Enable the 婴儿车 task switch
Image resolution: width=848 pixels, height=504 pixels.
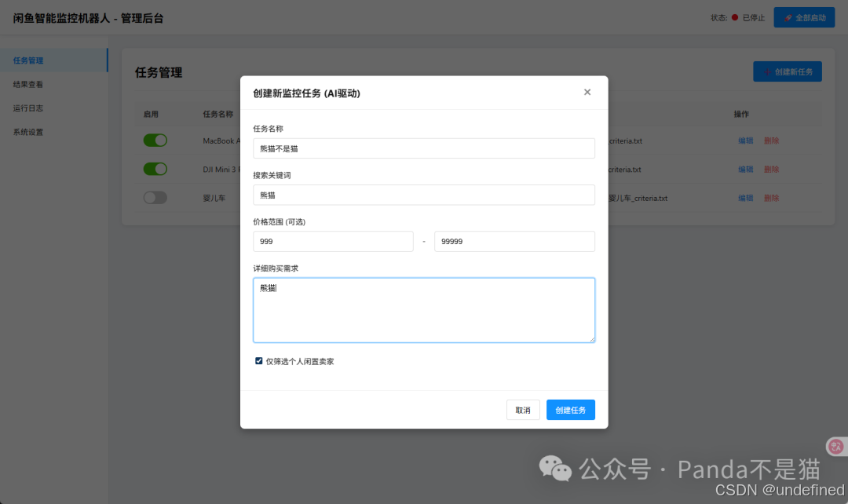pyautogui.click(x=155, y=197)
